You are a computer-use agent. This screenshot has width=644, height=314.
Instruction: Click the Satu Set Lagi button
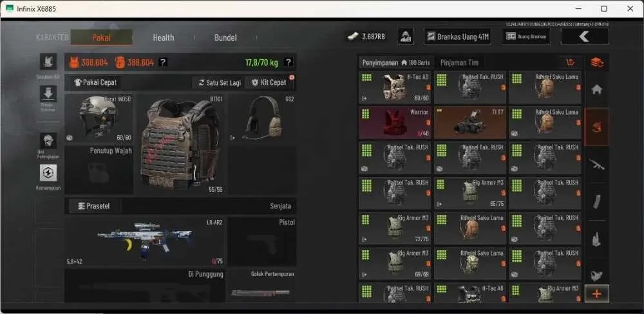(220, 82)
